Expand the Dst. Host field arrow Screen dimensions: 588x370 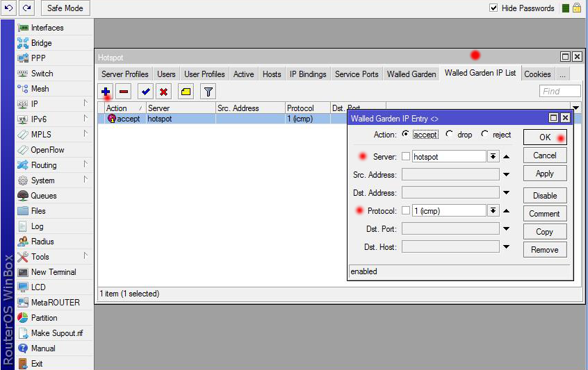[x=507, y=247]
